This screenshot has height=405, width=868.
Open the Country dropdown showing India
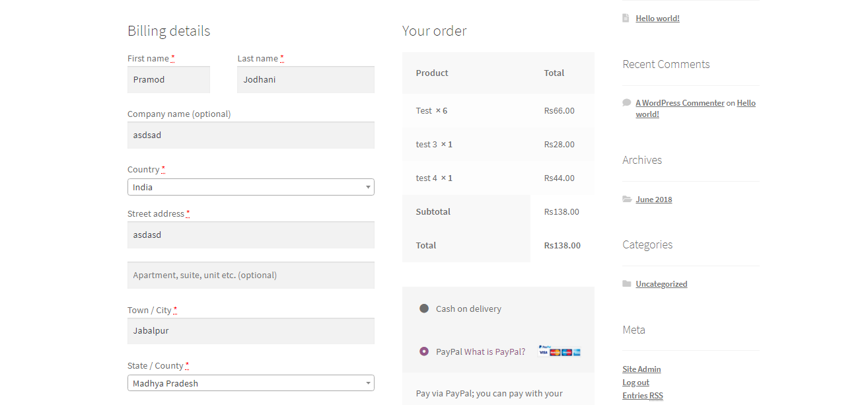(250, 187)
